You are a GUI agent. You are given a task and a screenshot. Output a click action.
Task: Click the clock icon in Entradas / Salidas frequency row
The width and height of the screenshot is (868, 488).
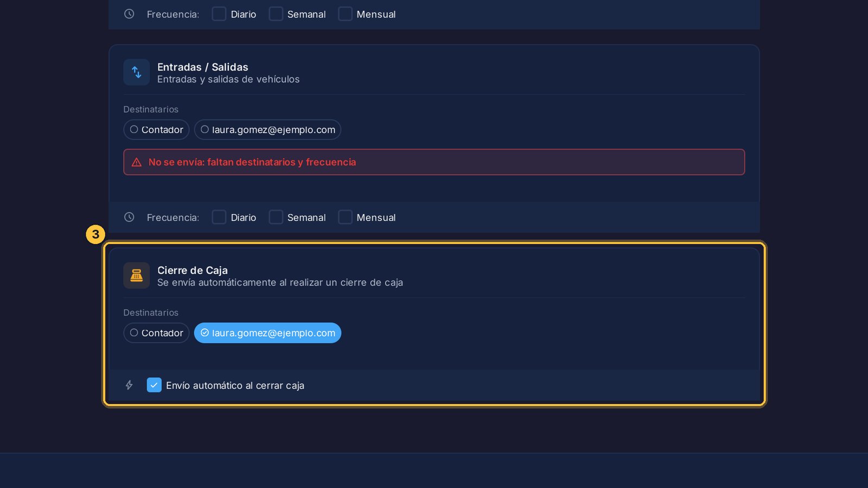pyautogui.click(x=129, y=217)
